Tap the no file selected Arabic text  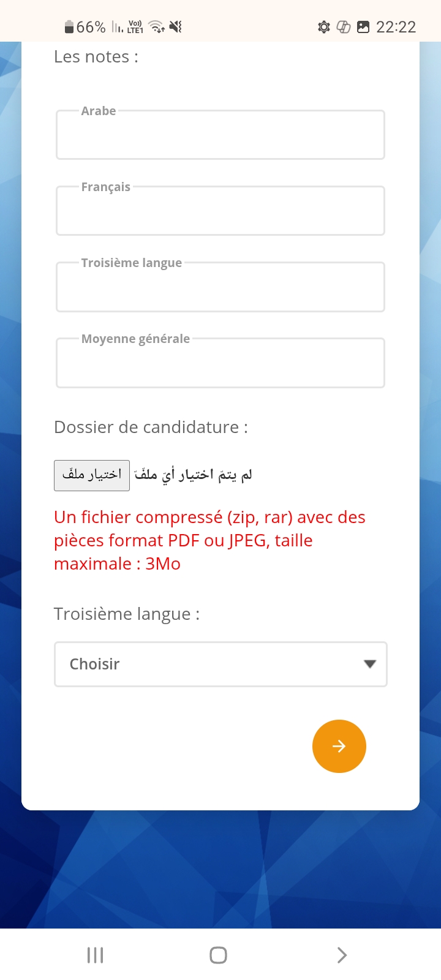pos(193,475)
